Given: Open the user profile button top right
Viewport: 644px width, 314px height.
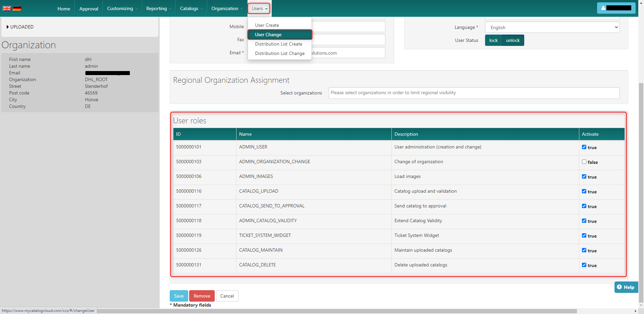Looking at the screenshot, I should pyautogui.click(x=616, y=8).
